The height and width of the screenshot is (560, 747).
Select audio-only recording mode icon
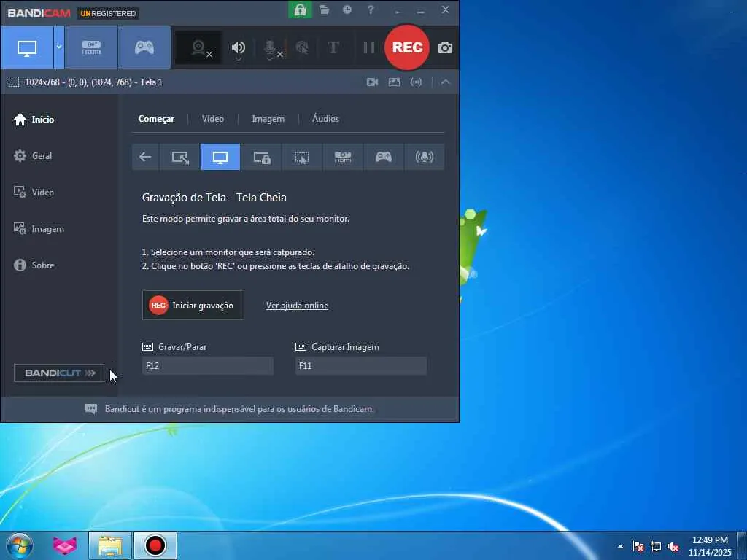click(425, 157)
